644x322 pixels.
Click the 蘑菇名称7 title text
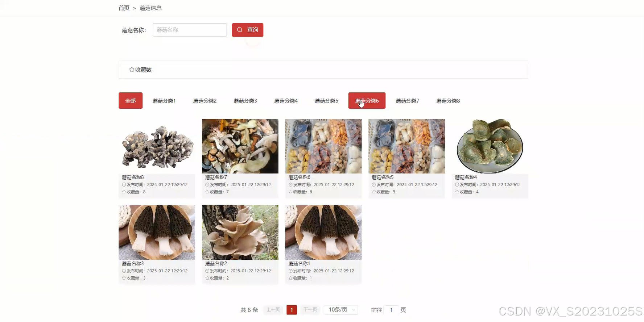pos(216,177)
